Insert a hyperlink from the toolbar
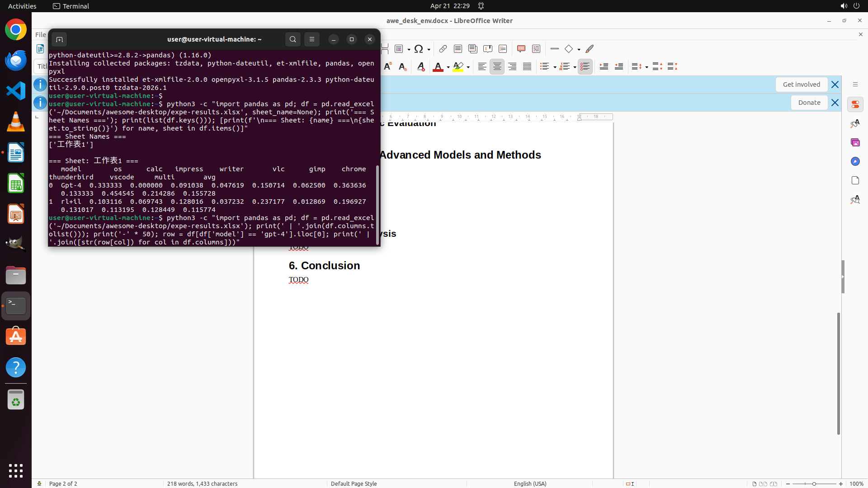Viewport: 868px width, 488px height. tap(443, 49)
